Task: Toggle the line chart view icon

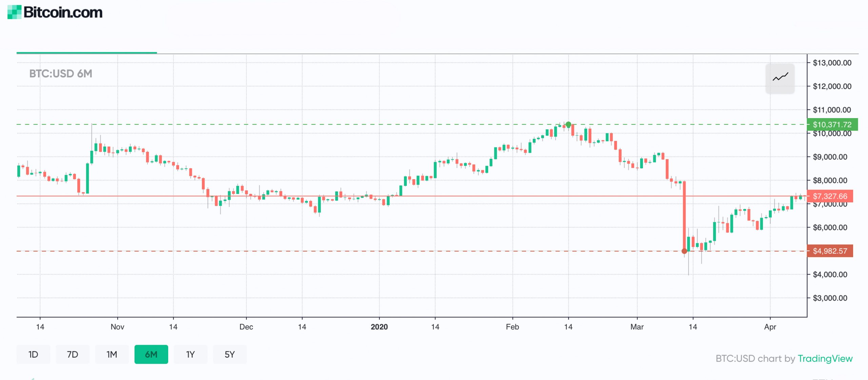Action: (780, 78)
